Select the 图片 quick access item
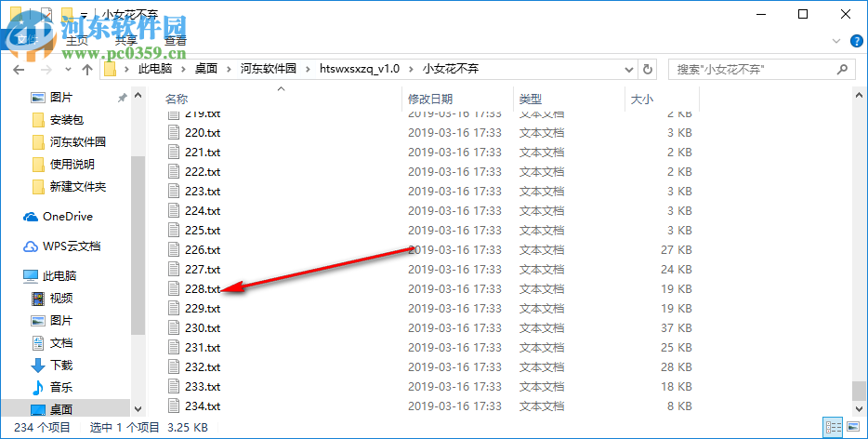Image resolution: width=868 pixels, height=439 pixels. [x=61, y=98]
